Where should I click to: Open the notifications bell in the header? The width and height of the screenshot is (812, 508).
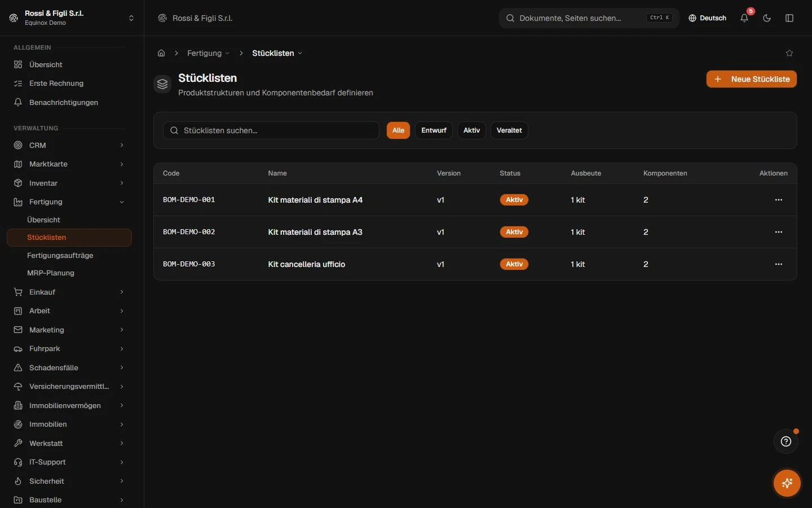744,18
